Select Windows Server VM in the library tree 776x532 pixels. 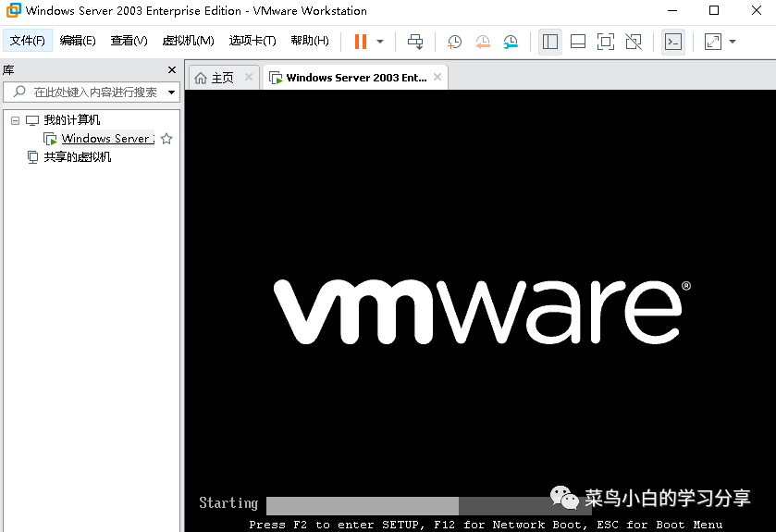point(107,139)
